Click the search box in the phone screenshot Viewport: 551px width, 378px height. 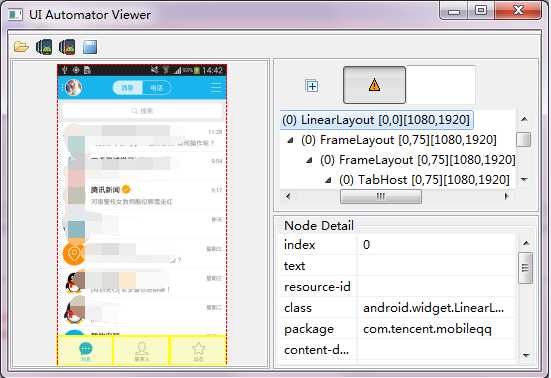coord(142,111)
